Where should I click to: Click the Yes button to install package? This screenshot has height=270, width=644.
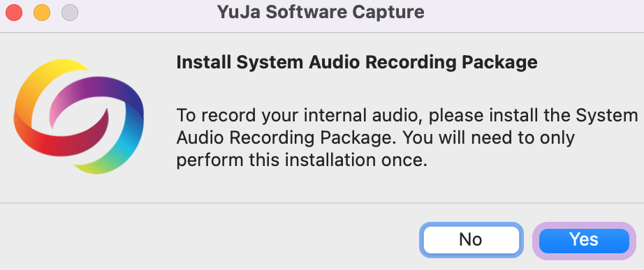pyautogui.click(x=584, y=241)
